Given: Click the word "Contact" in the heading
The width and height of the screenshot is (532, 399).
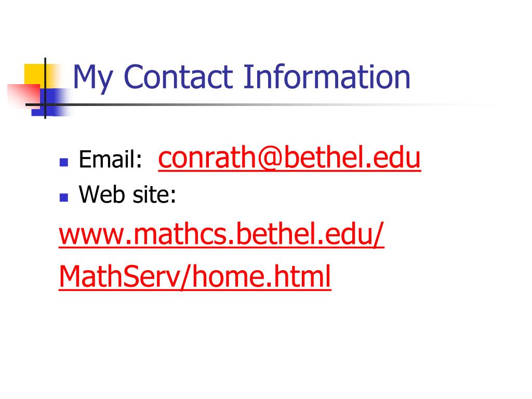Looking at the screenshot, I should point(178,77).
